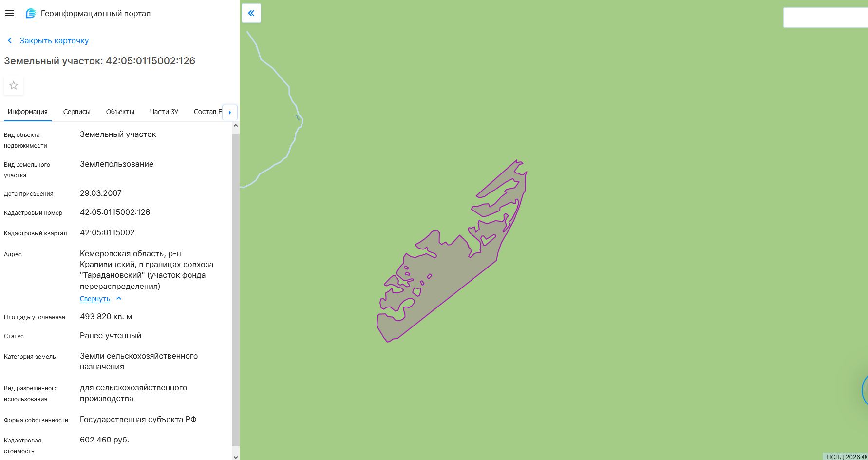Viewport: 868px width, 460px height.
Task: Add parcel to favorites with star icon
Action: pyautogui.click(x=14, y=85)
